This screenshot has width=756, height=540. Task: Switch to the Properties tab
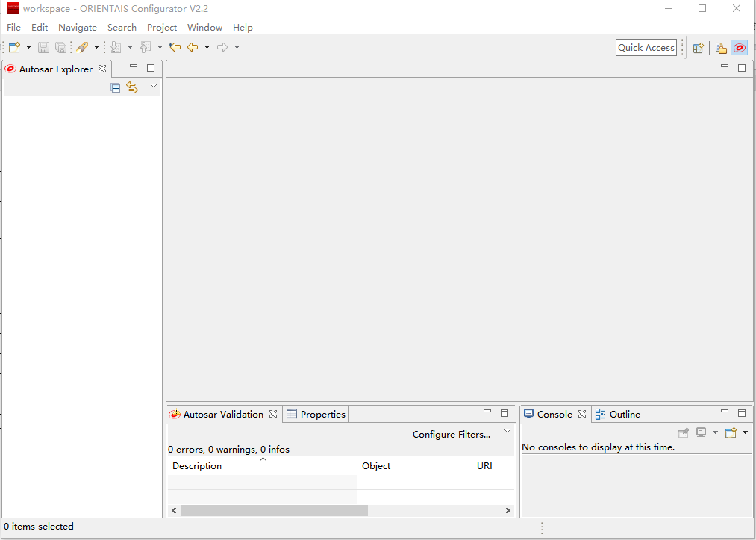316,414
